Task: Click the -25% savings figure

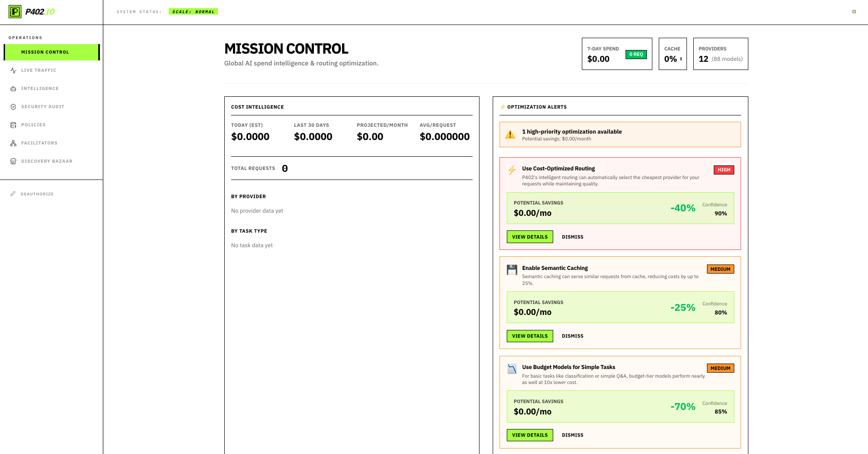Action: pos(683,308)
